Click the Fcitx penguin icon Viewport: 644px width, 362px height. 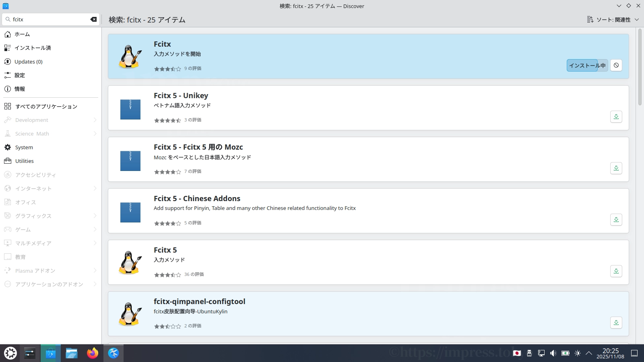point(130,56)
